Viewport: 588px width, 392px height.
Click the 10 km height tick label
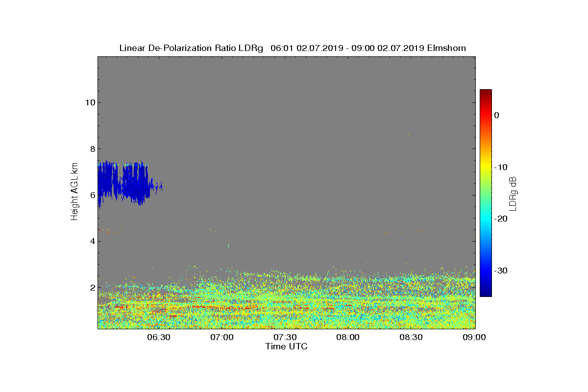[89, 102]
